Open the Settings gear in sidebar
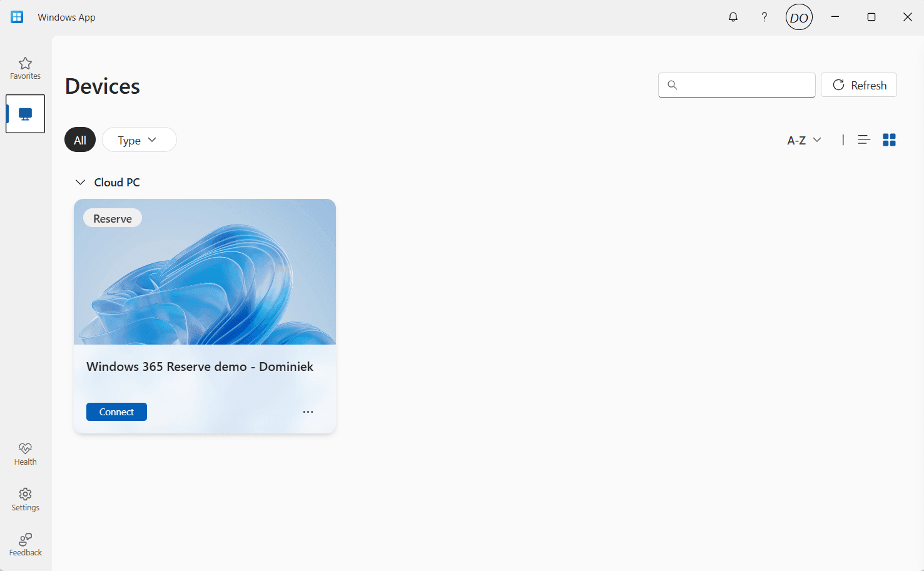Viewport: 924px width, 571px height. pos(25,500)
